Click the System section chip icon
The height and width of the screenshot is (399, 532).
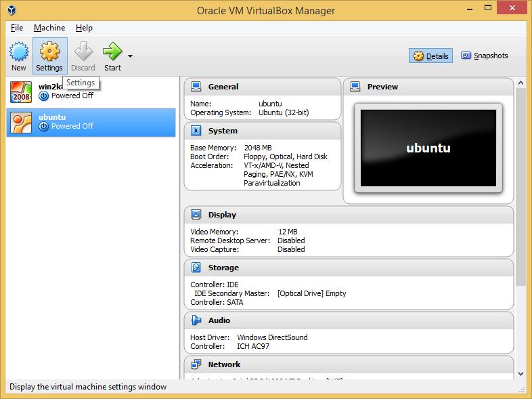[x=196, y=131]
